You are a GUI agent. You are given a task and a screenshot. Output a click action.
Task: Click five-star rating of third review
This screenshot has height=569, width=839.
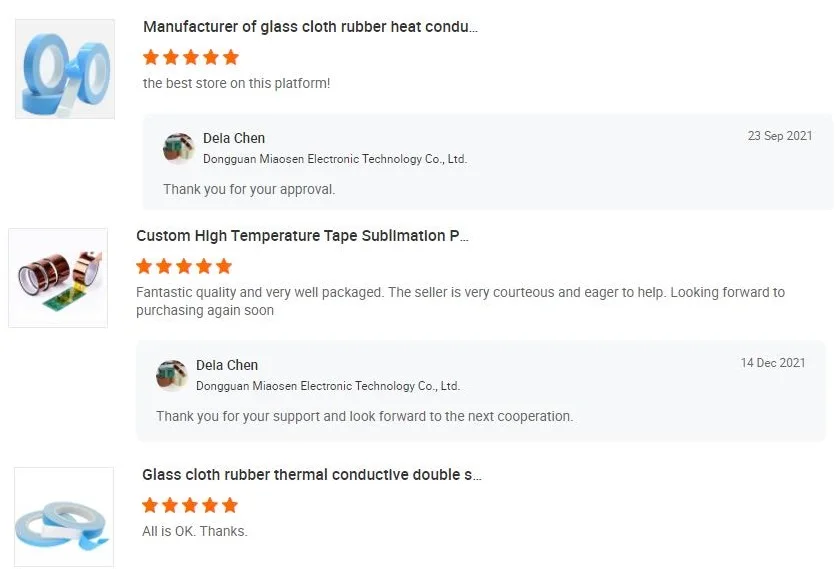point(190,505)
